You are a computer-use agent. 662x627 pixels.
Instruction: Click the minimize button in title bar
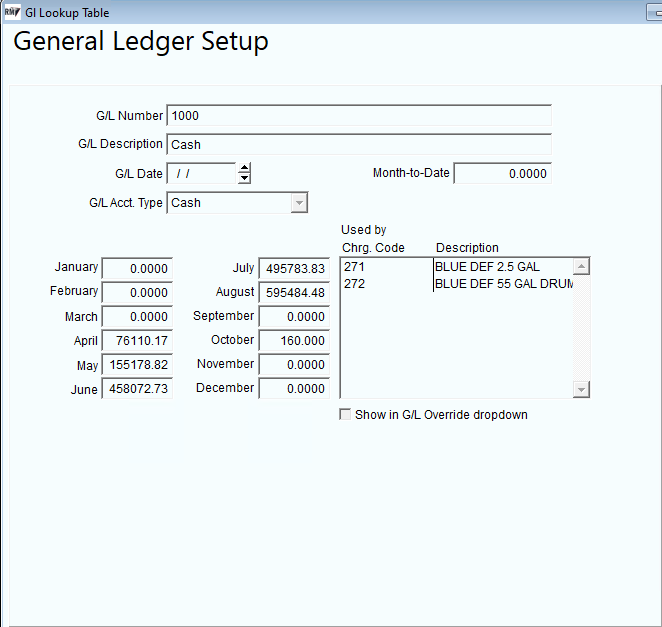(655, 12)
